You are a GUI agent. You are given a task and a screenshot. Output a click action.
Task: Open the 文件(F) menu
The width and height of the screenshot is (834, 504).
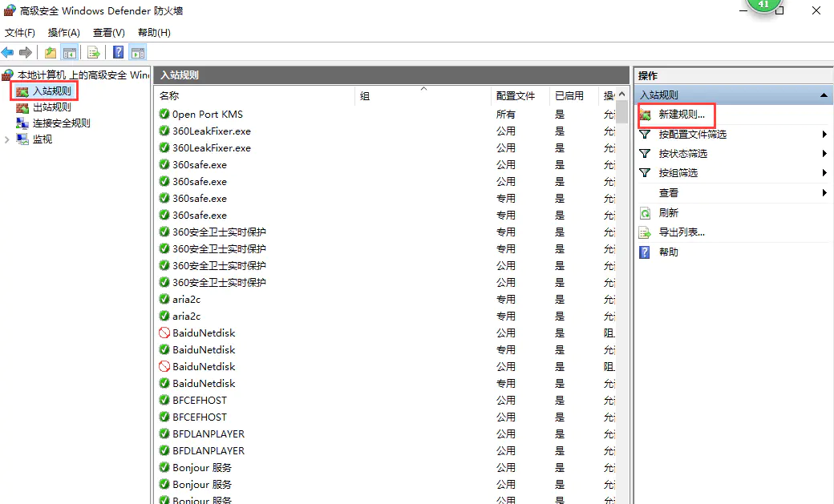[x=20, y=33]
